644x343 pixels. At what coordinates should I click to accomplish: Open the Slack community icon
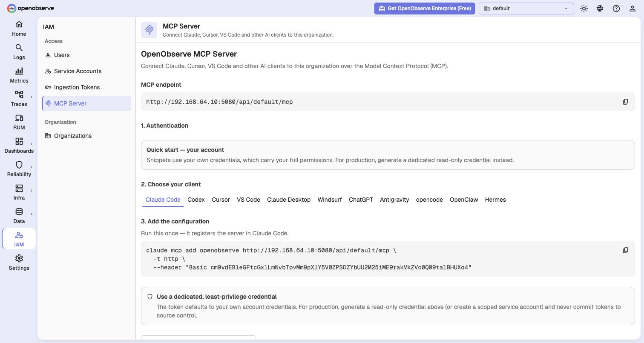point(600,9)
